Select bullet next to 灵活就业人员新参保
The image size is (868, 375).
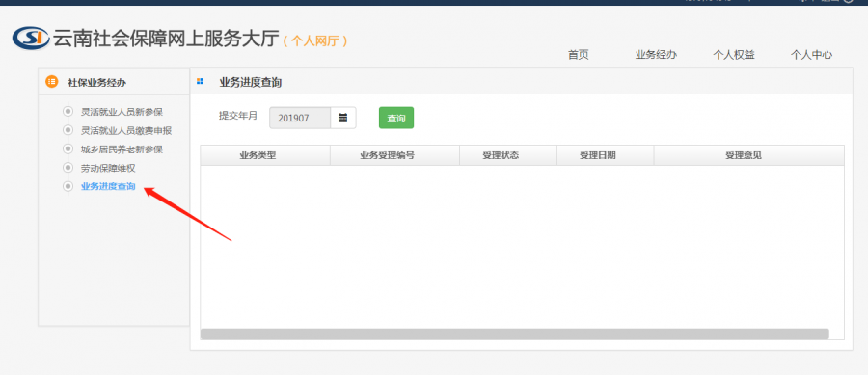[68, 111]
